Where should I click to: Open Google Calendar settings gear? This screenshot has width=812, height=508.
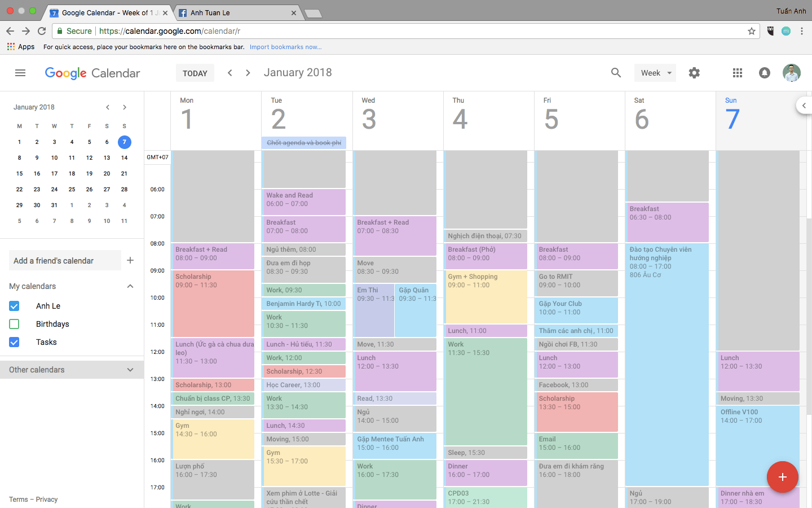(x=694, y=73)
